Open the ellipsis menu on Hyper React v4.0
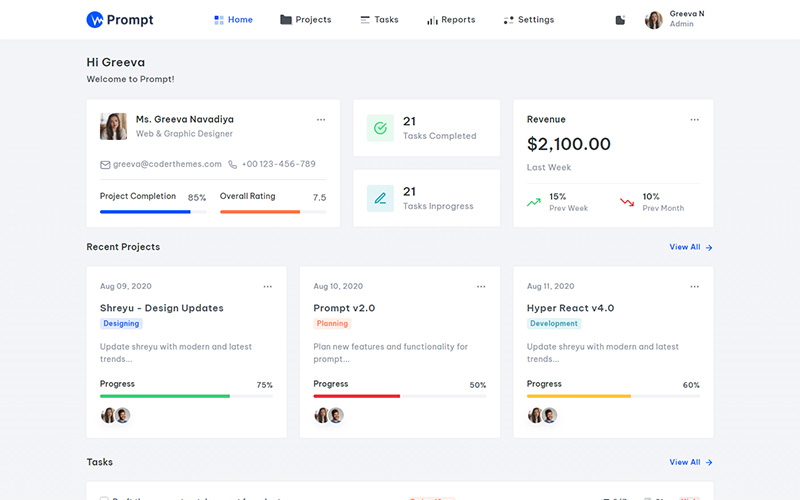 (694, 287)
